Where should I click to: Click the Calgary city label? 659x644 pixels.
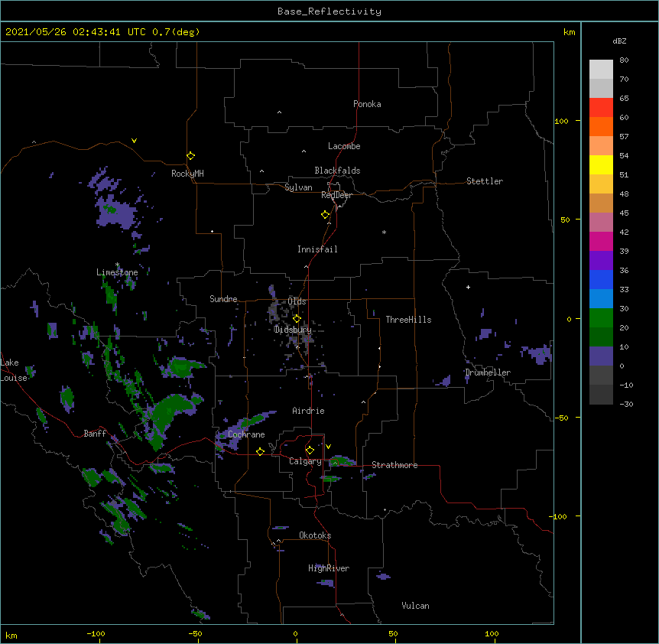pyautogui.click(x=305, y=461)
